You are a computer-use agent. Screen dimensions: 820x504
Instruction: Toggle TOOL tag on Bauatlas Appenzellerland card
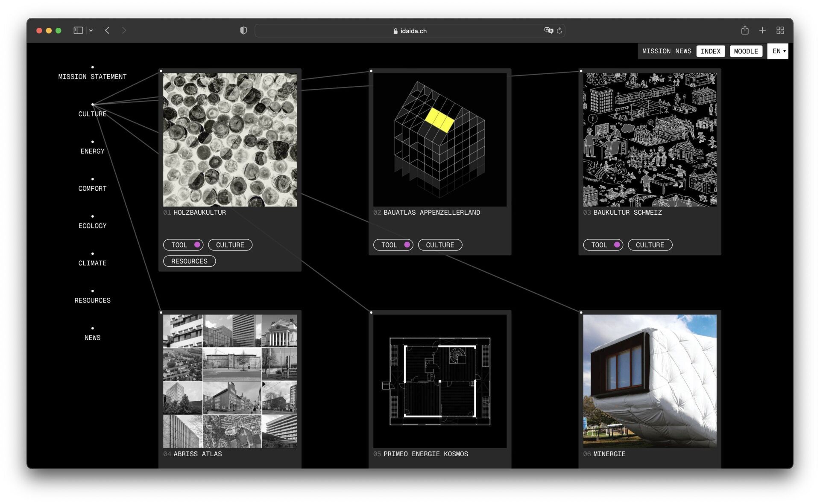[x=393, y=245]
